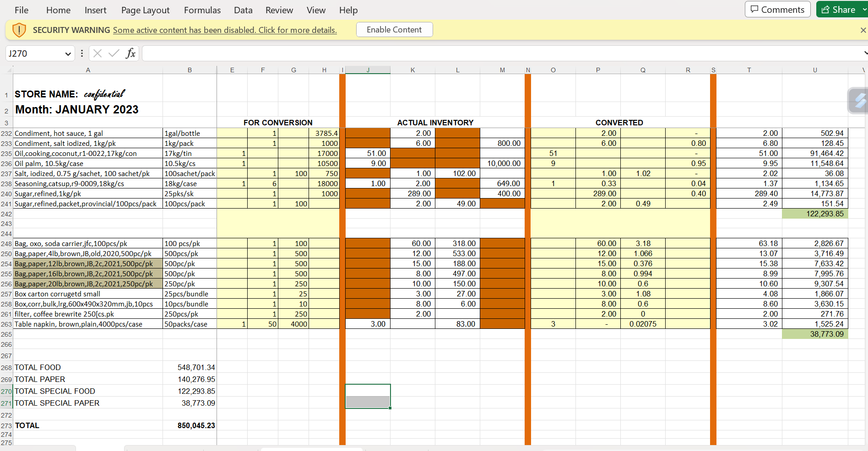
Task: Select the "3785.4" conversion cell
Action: (x=324, y=133)
